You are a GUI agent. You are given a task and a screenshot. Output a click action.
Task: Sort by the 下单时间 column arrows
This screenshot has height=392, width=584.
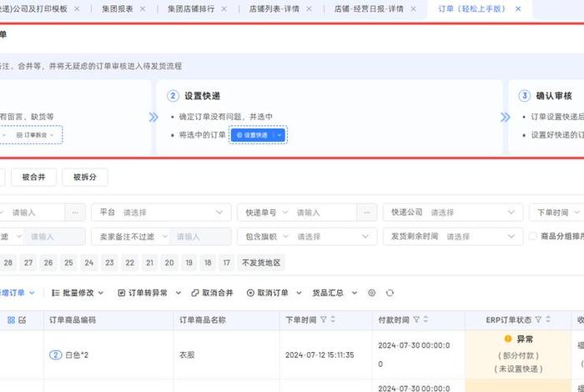333,319
